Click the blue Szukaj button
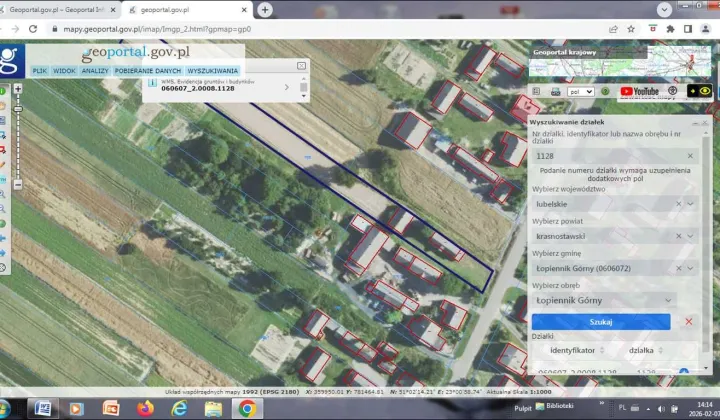The width and height of the screenshot is (720, 420). coord(601,321)
